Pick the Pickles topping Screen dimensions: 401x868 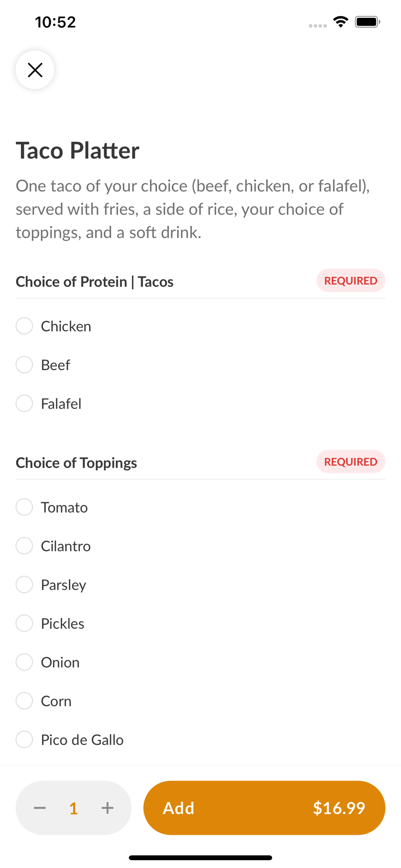click(24, 623)
